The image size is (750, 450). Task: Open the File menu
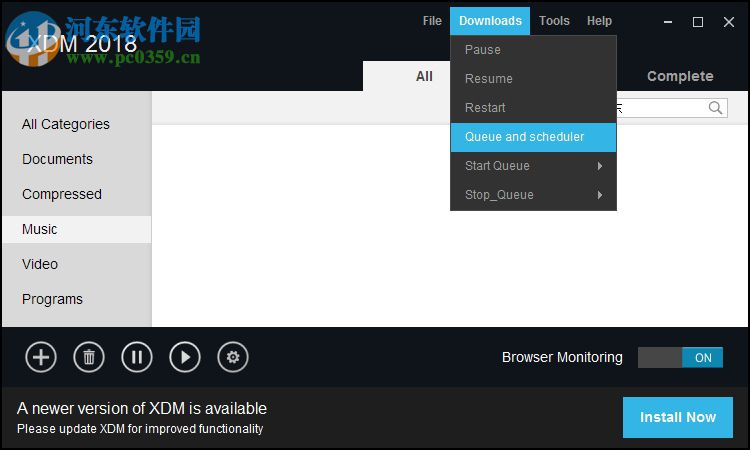(432, 21)
